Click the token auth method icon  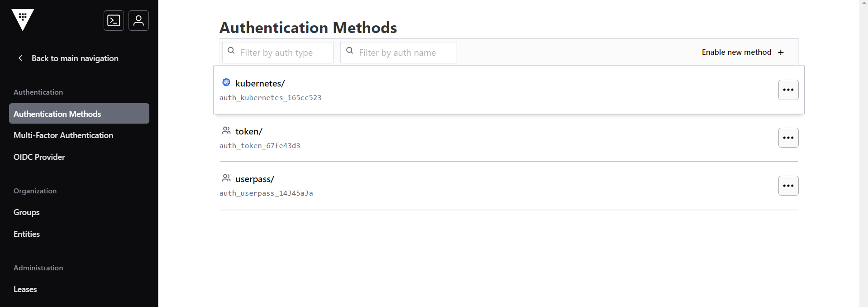[x=226, y=130]
